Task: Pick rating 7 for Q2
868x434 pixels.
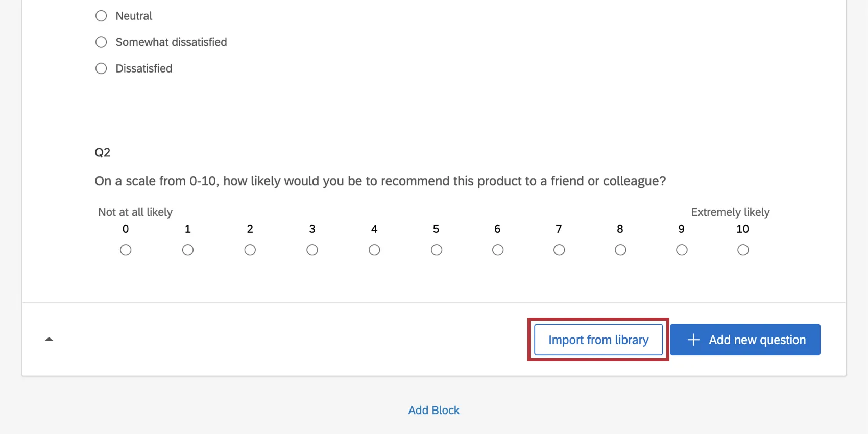Action: tap(559, 250)
